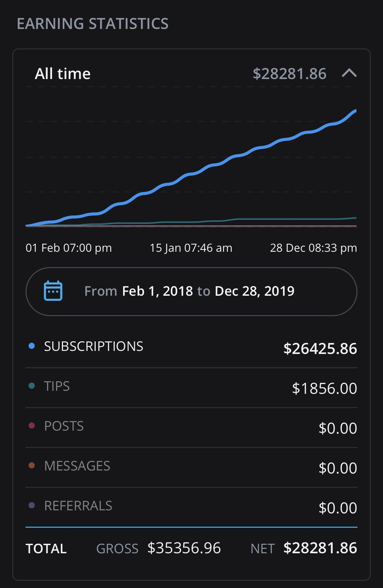Click the start date Feb 1, 2018
This screenshot has width=383, height=588.
tap(157, 291)
